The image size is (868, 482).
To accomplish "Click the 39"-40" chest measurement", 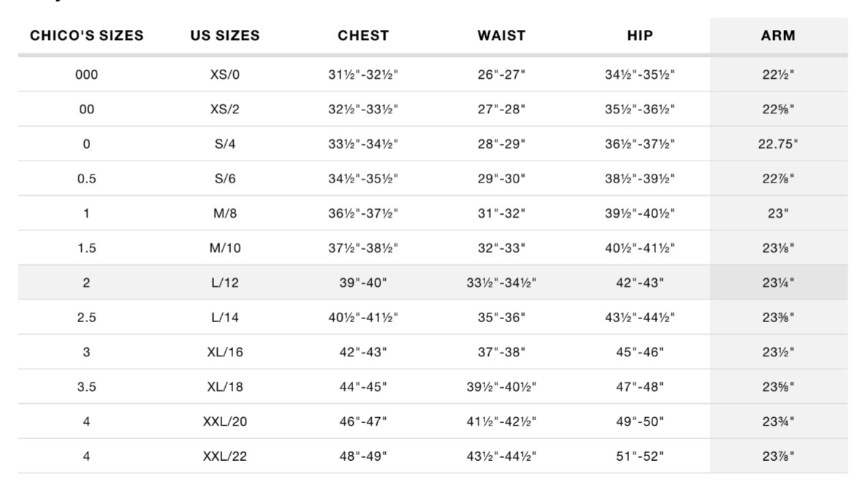I will coord(363,283).
